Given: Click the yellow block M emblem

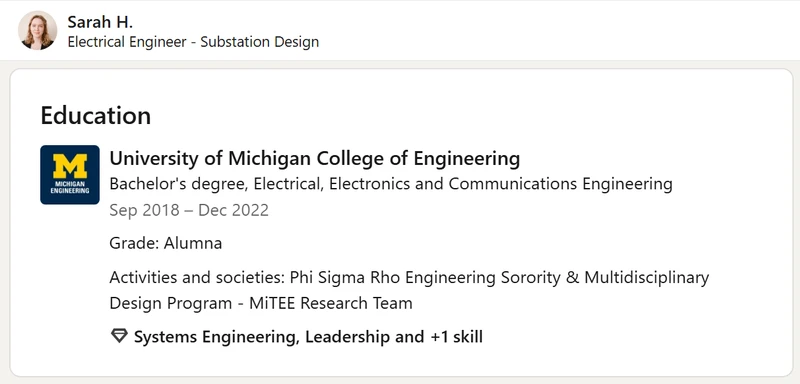Looking at the screenshot, I should click(x=70, y=166).
